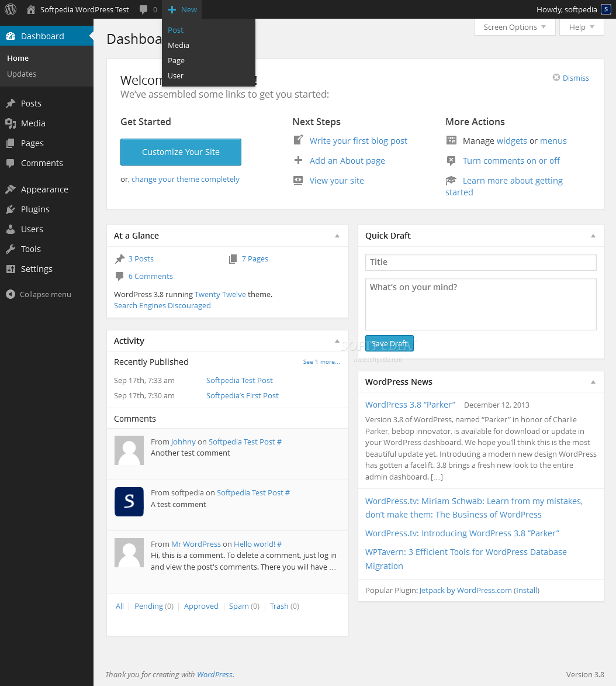Click graduation cap icon beside Learn more
Screen dimensions: 616x686
click(451, 180)
